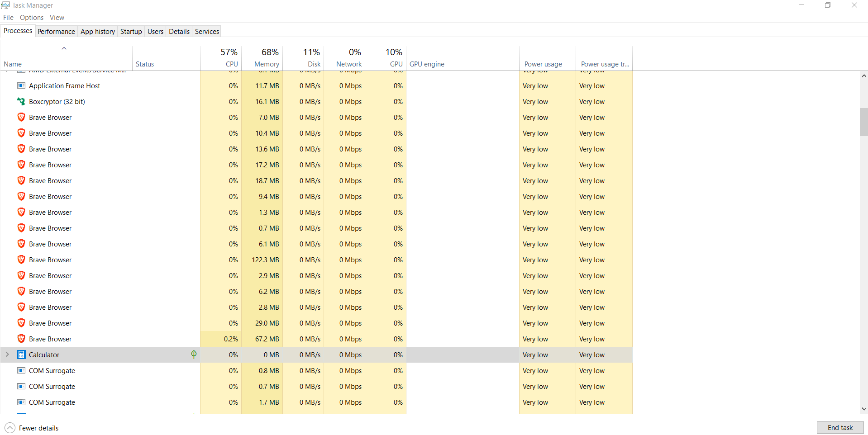Open the View menu
Screen dimensions: 868x435
click(x=57, y=18)
